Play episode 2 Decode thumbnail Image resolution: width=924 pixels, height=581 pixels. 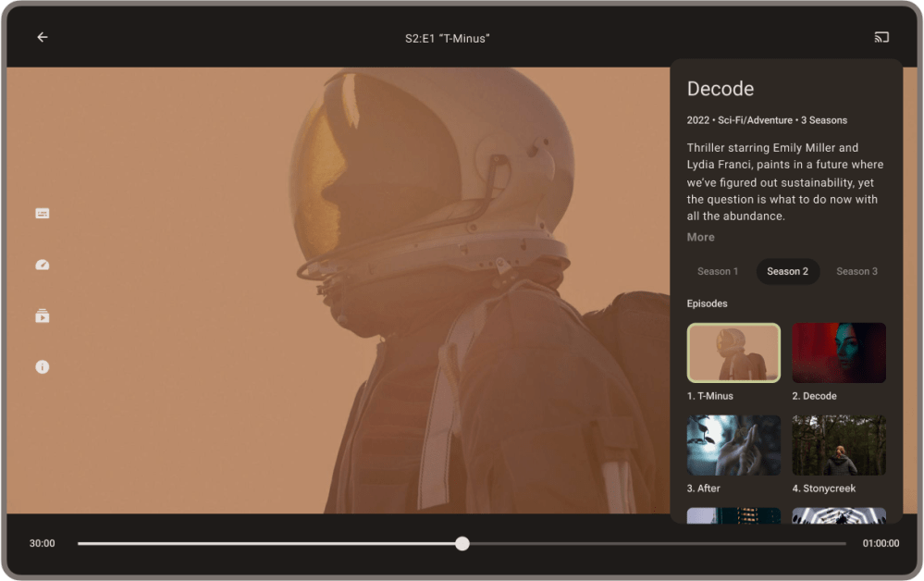839,352
